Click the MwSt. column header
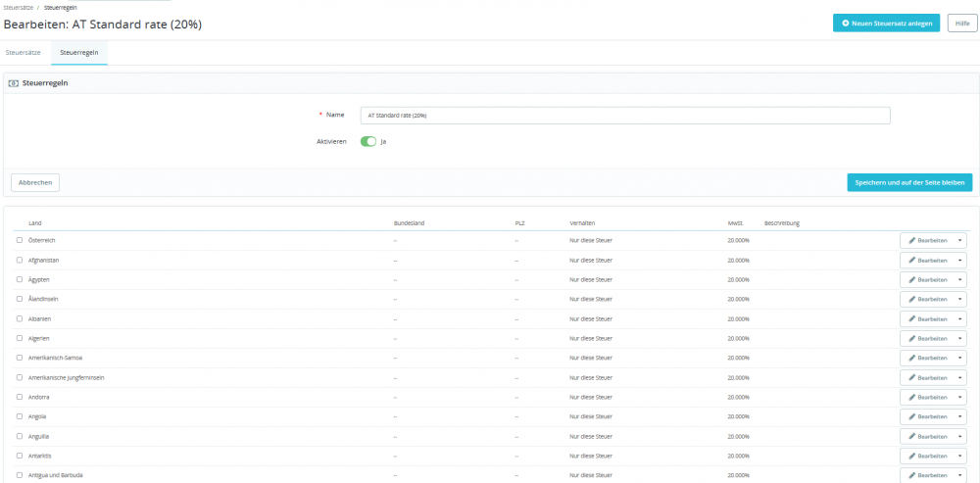 734,223
